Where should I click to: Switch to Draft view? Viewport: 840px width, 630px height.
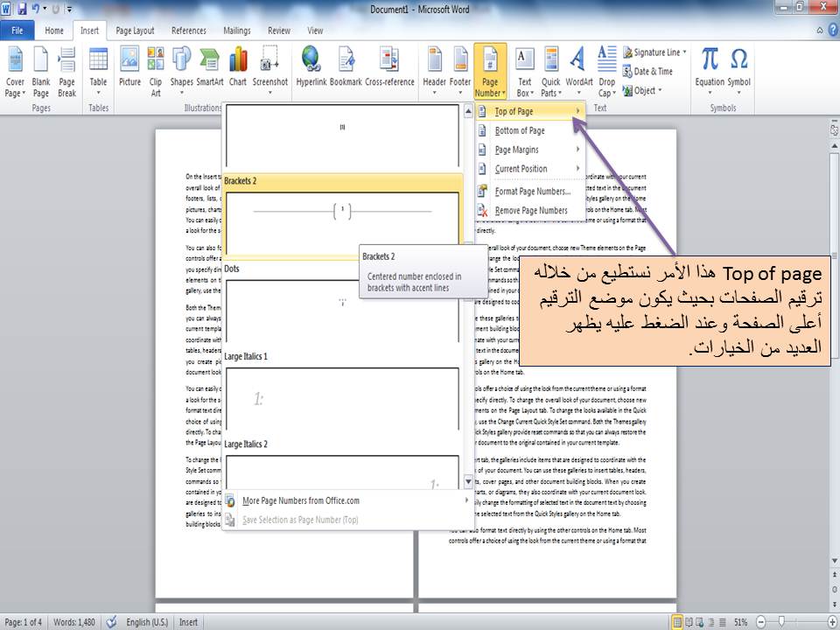pos(722,622)
